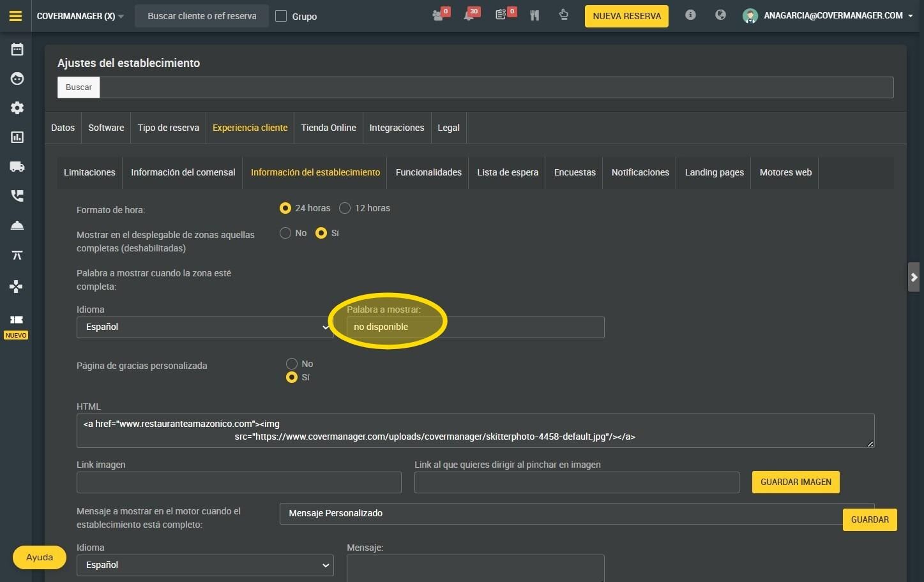
Task: Open the hamburger menu icon
Action: coord(15,16)
